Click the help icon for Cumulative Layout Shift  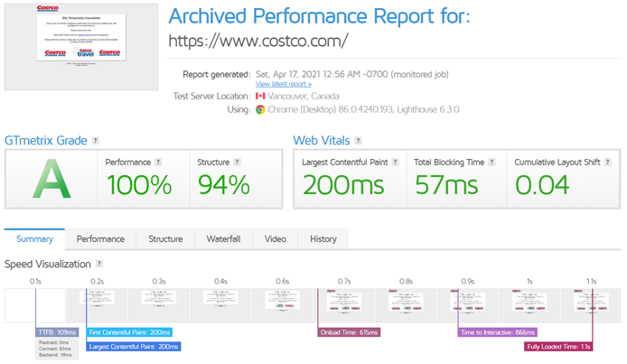pyautogui.click(x=607, y=163)
